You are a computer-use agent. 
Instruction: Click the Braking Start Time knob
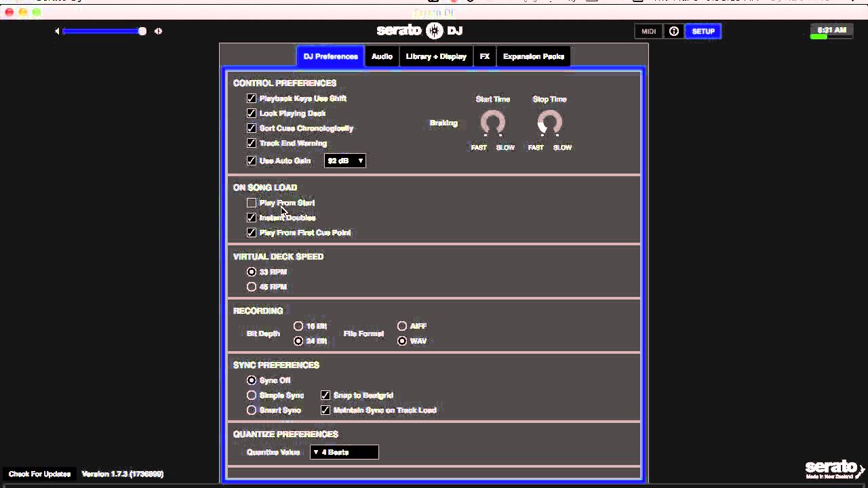coord(493,123)
